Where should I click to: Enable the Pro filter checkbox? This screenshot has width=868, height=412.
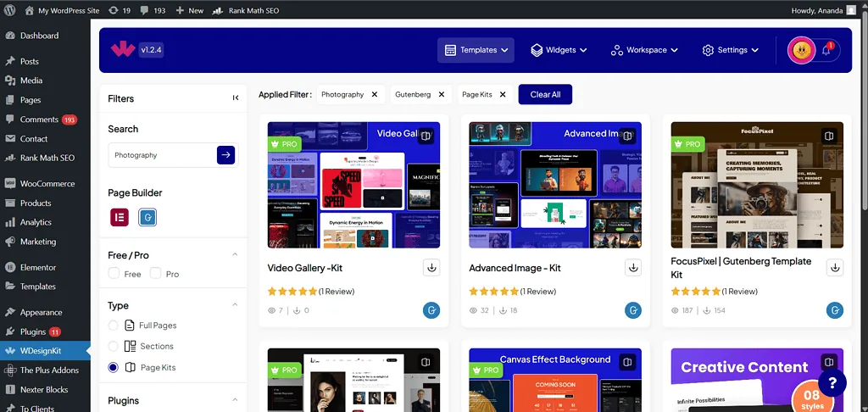[155, 274]
